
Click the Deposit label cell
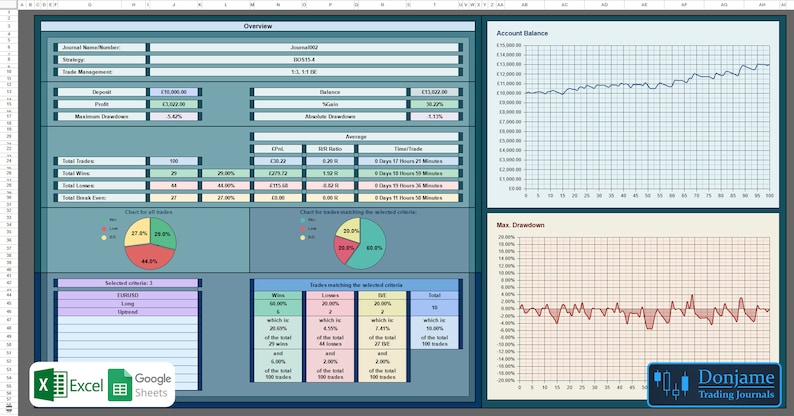coord(102,92)
